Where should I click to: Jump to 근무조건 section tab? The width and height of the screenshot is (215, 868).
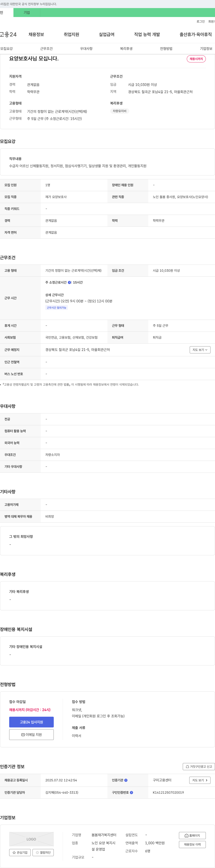click(x=47, y=49)
